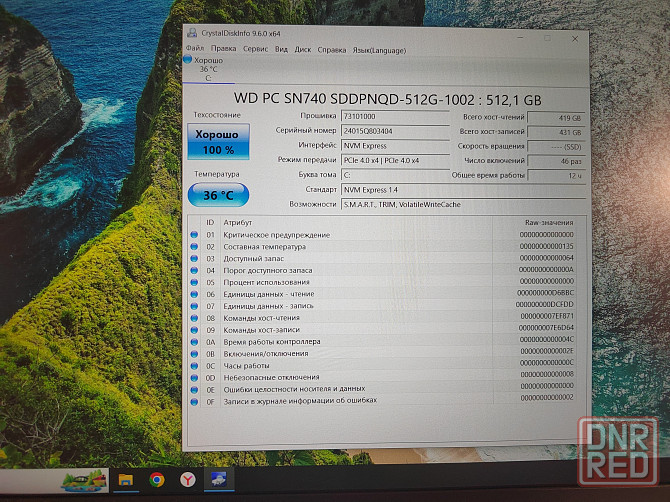The width and height of the screenshot is (670, 502).
Task: Click the ID column header
Action: coord(210,223)
